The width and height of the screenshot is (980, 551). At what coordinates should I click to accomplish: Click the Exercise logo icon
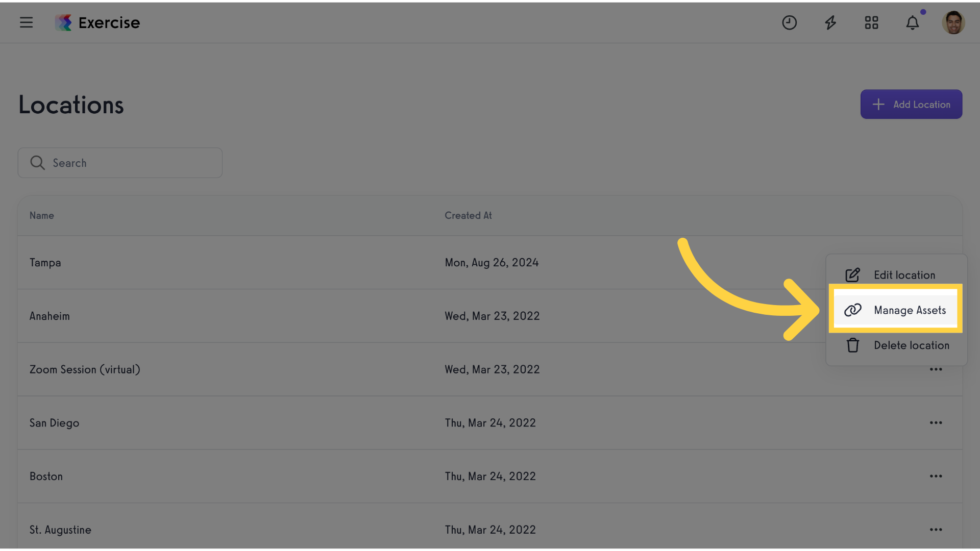click(x=63, y=22)
